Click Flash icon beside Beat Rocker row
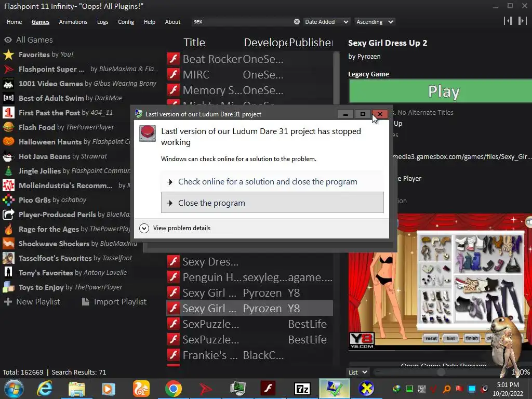The height and width of the screenshot is (399, 532). 174,59
